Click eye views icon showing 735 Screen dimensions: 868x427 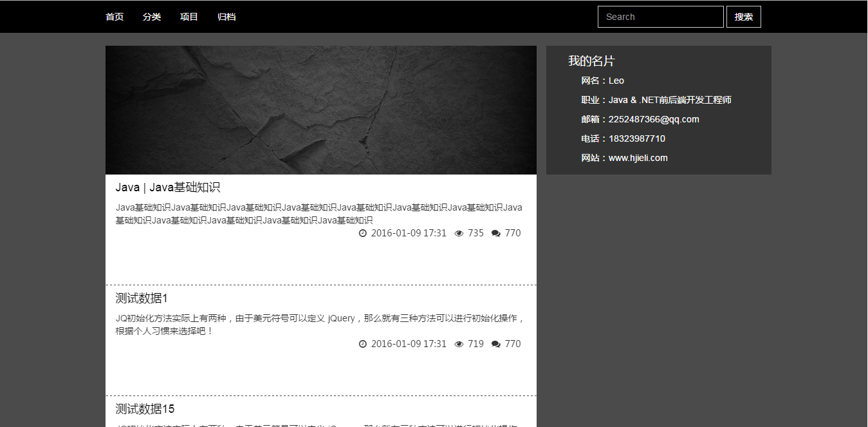click(459, 233)
